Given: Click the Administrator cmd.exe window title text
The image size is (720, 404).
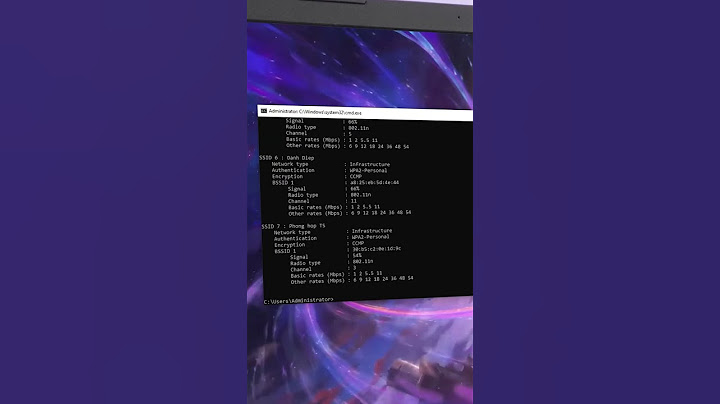Looking at the screenshot, I should tap(315, 112).
